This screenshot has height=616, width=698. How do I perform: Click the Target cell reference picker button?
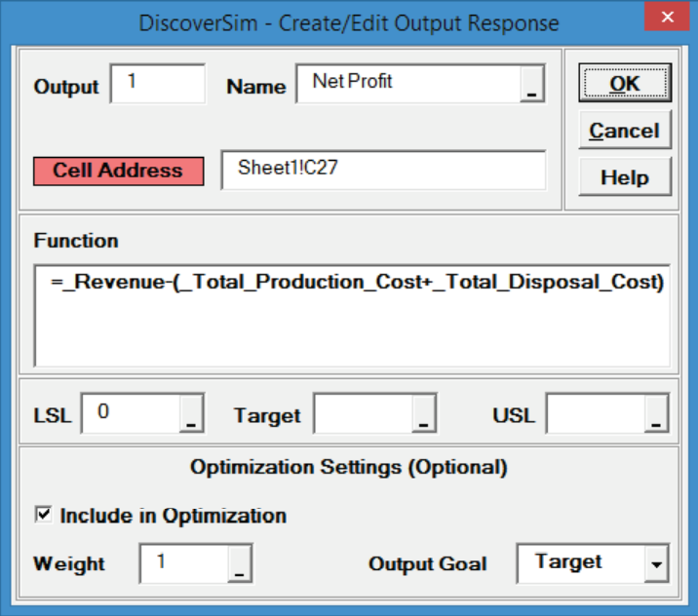pos(424,415)
